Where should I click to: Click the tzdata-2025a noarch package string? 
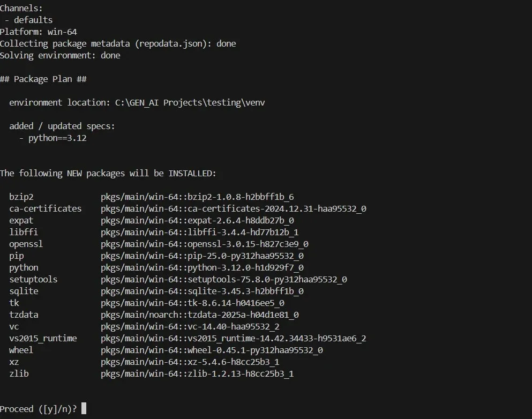coord(199,315)
